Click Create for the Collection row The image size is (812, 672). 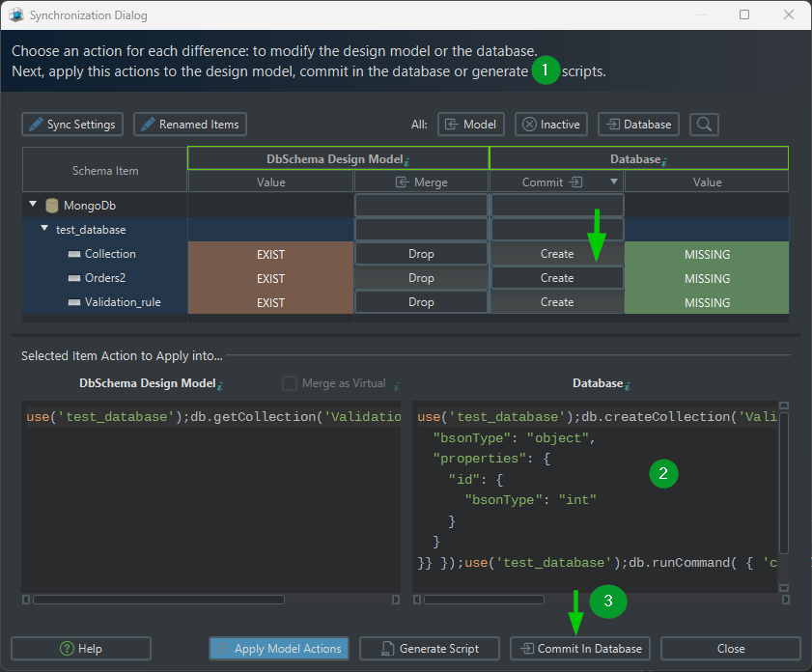click(557, 254)
